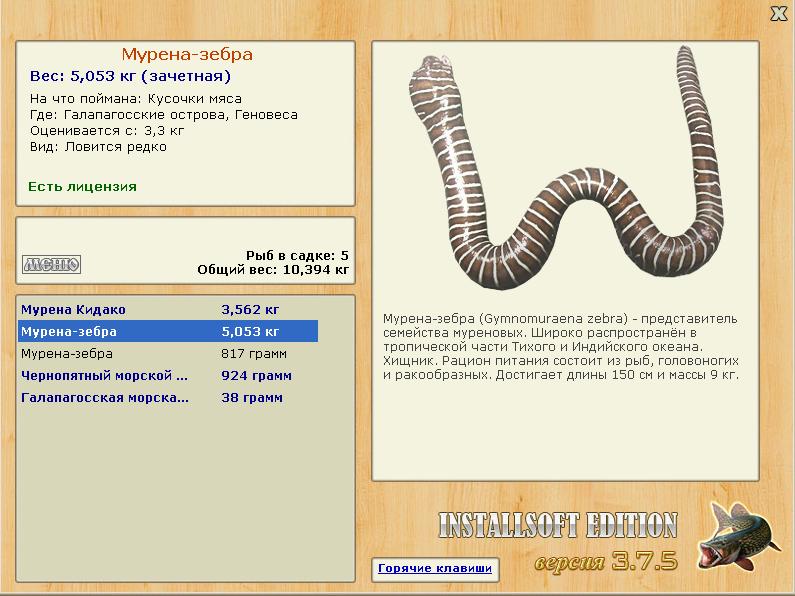
Task: Click the 38 грамм weight value
Action: tap(252, 398)
